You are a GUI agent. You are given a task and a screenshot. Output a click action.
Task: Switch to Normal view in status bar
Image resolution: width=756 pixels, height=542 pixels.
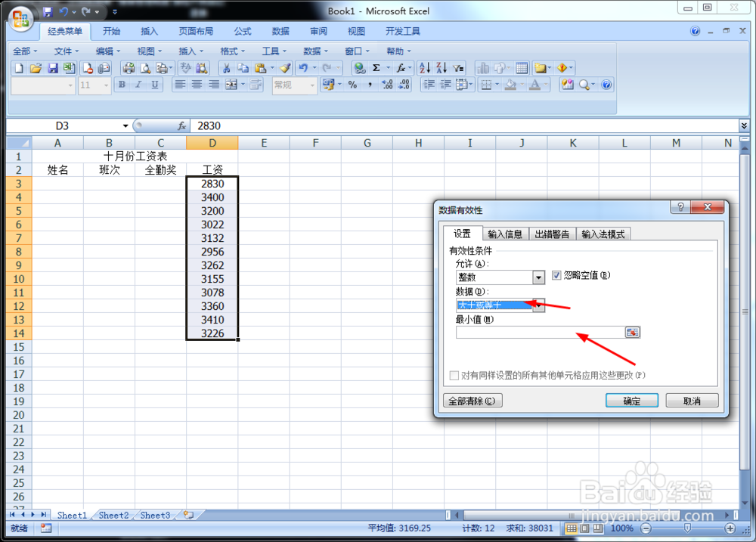click(x=572, y=528)
